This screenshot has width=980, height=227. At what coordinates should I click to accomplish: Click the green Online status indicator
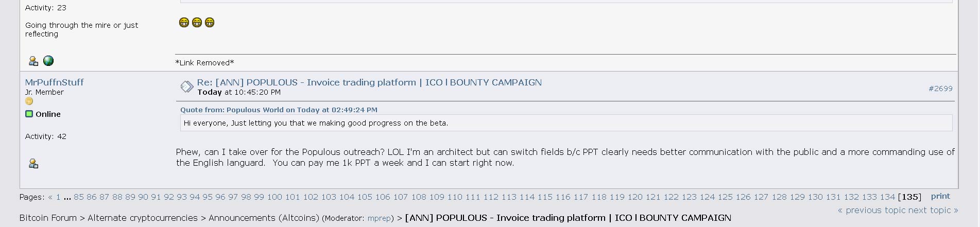point(29,114)
